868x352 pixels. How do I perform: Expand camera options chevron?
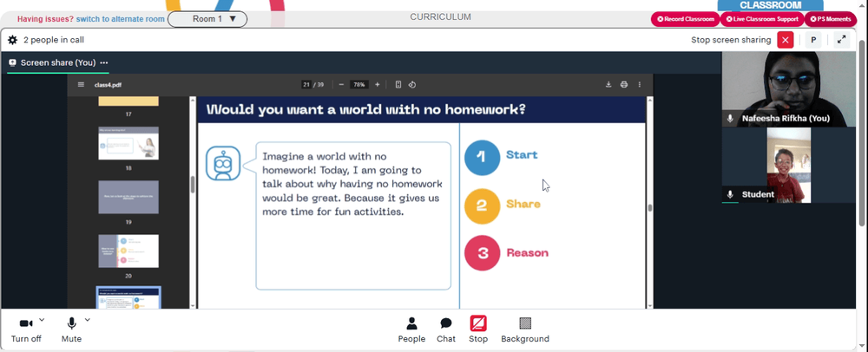(x=42, y=320)
